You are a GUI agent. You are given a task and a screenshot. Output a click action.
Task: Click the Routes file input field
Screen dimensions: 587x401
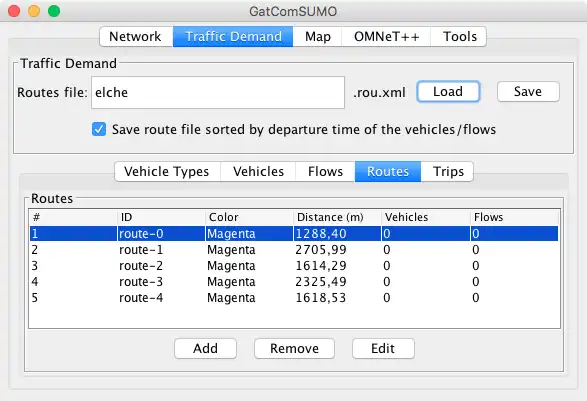point(218,92)
